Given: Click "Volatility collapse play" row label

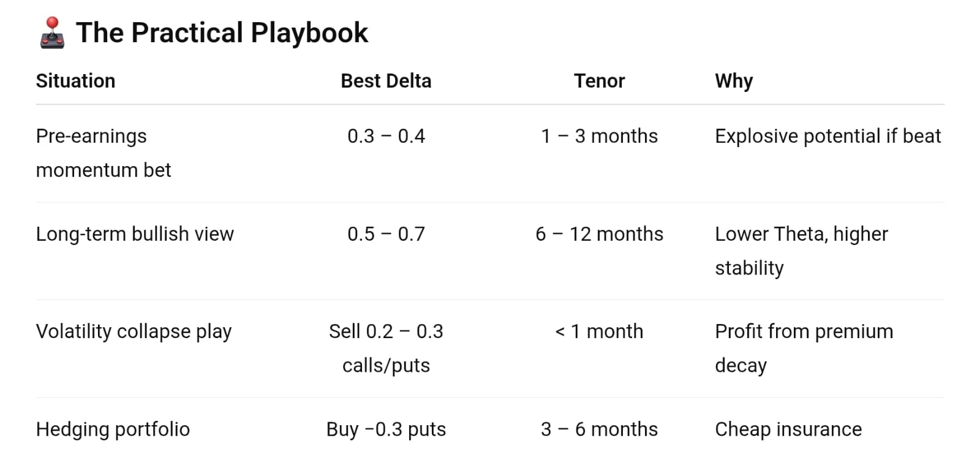Looking at the screenshot, I should point(134,331).
